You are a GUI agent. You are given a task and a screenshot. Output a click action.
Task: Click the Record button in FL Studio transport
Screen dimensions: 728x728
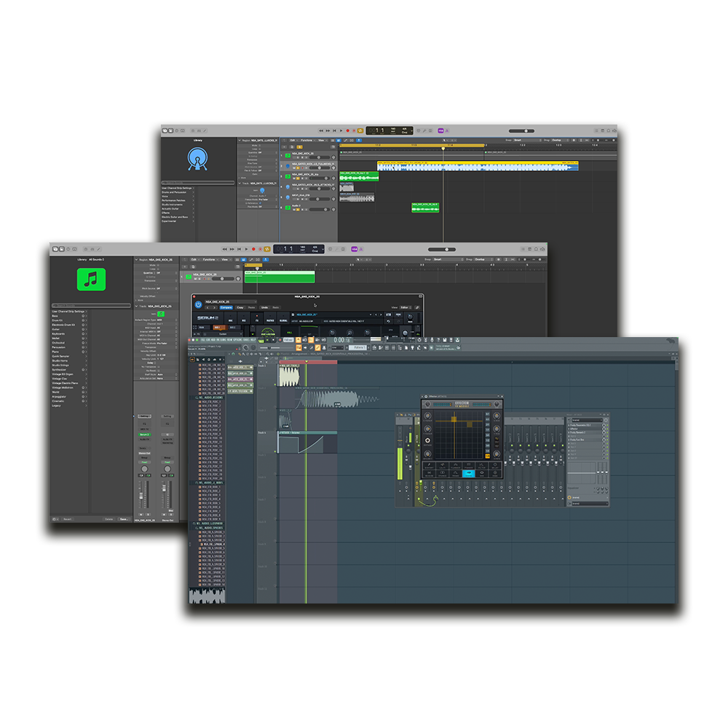(x=280, y=340)
